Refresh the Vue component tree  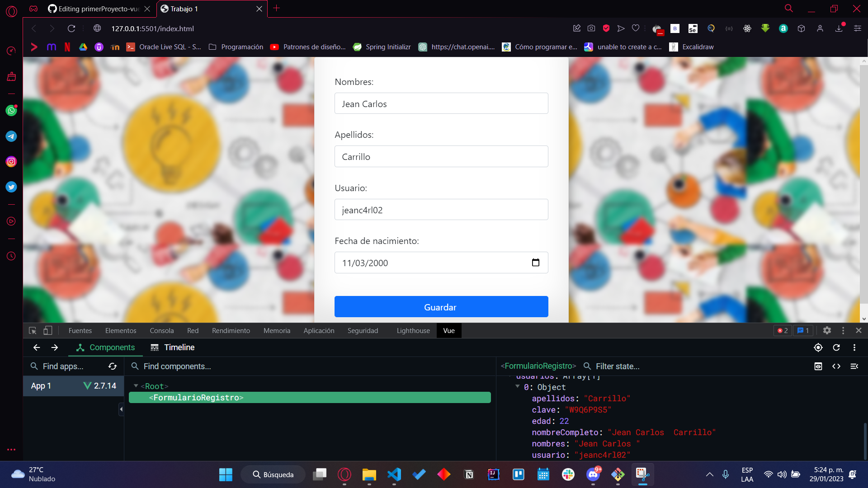coord(837,347)
